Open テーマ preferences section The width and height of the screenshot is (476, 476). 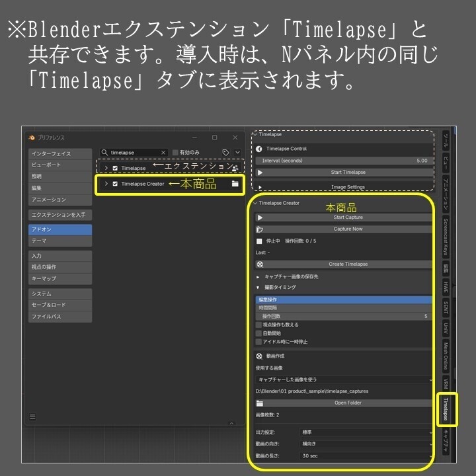click(60, 241)
